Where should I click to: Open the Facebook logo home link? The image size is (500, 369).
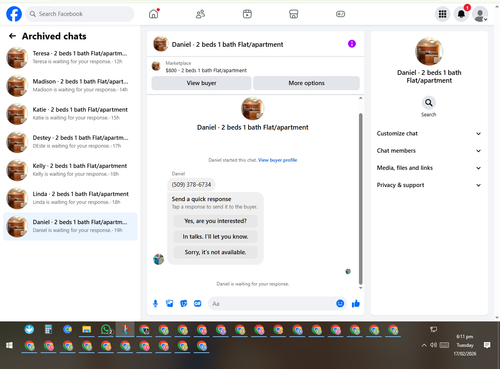click(x=14, y=14)
